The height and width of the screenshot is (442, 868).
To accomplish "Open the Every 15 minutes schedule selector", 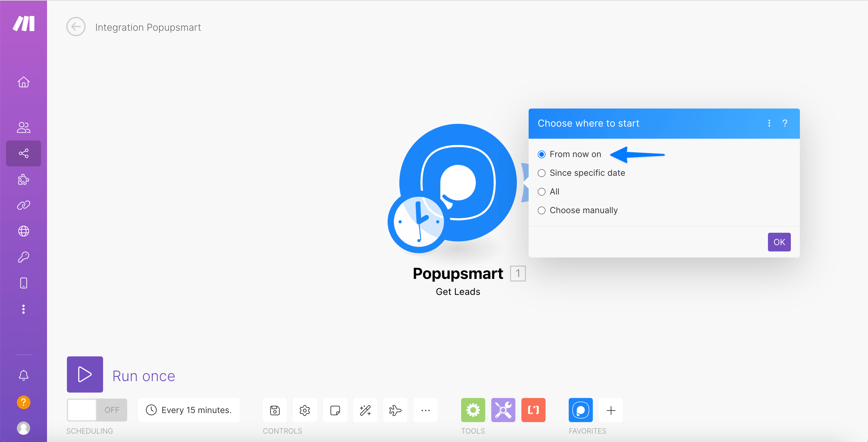I will pos(189,410).
